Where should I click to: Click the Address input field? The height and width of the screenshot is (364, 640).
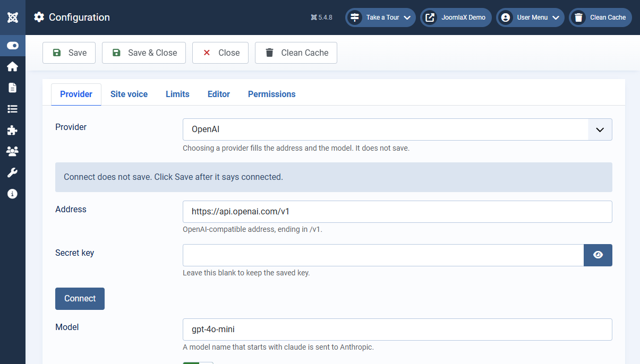tap(397, 211)
